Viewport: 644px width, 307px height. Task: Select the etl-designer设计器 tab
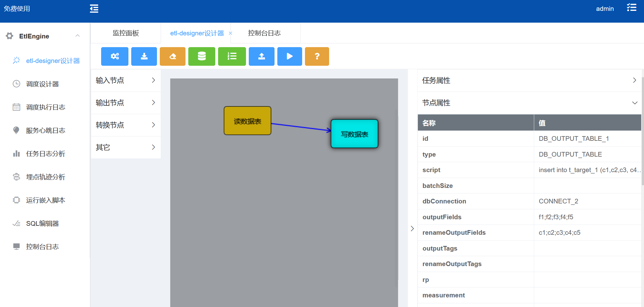tap(197, 33)
